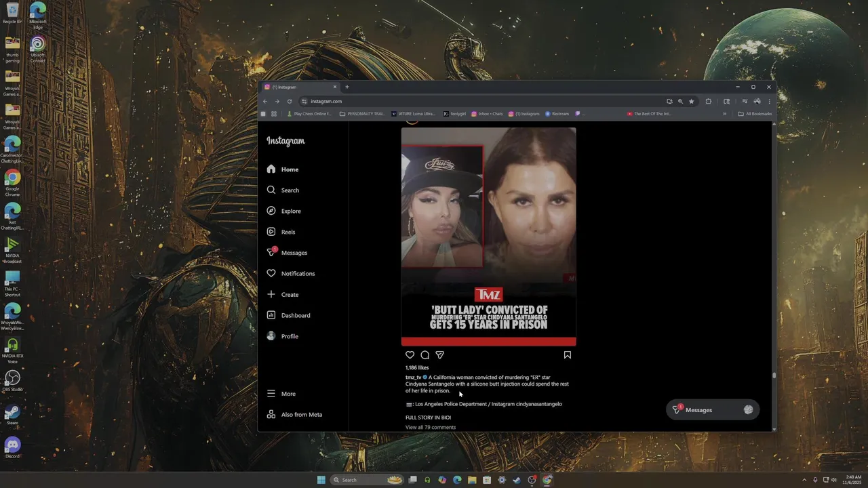Screen dimensions: 868x488
Task: Open Chrome three-dot menu
Action: 769,102
